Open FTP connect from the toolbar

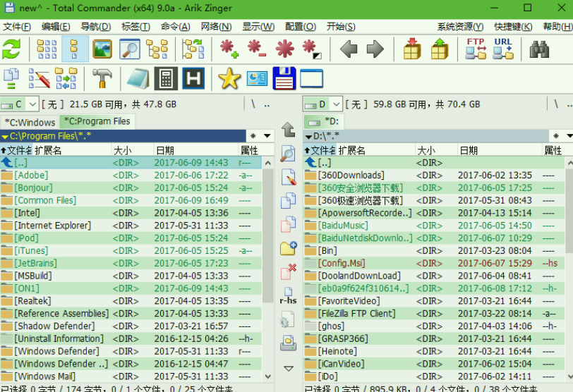[x=476, y=49]
